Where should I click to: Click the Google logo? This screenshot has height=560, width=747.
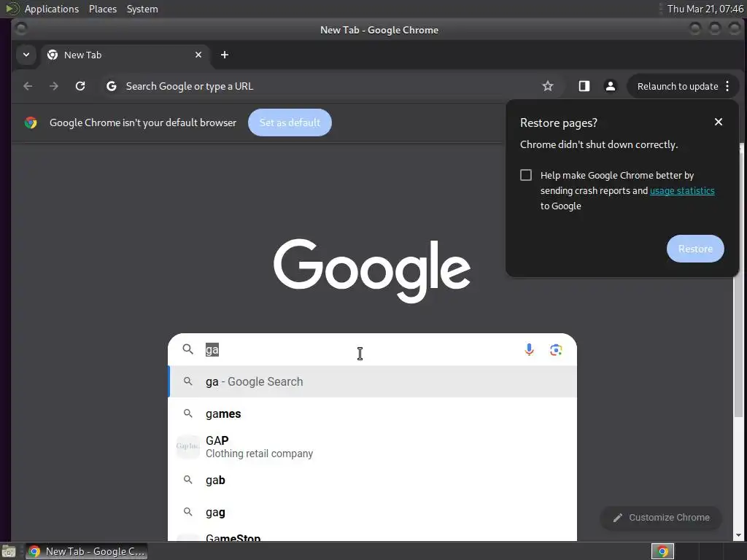[372, 271]
